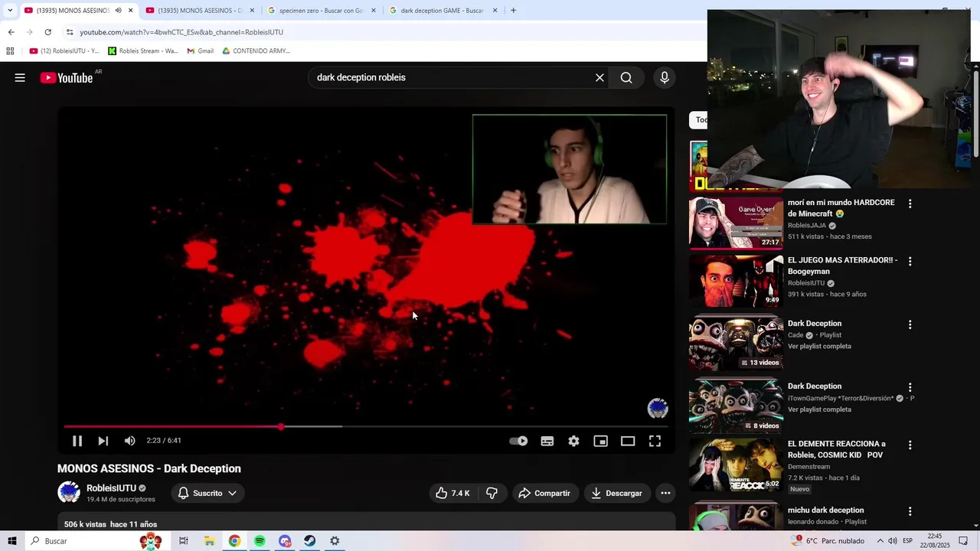Enable miniplayer mode
Viewport: 980px width, 551px height.
tap(600, 441)
